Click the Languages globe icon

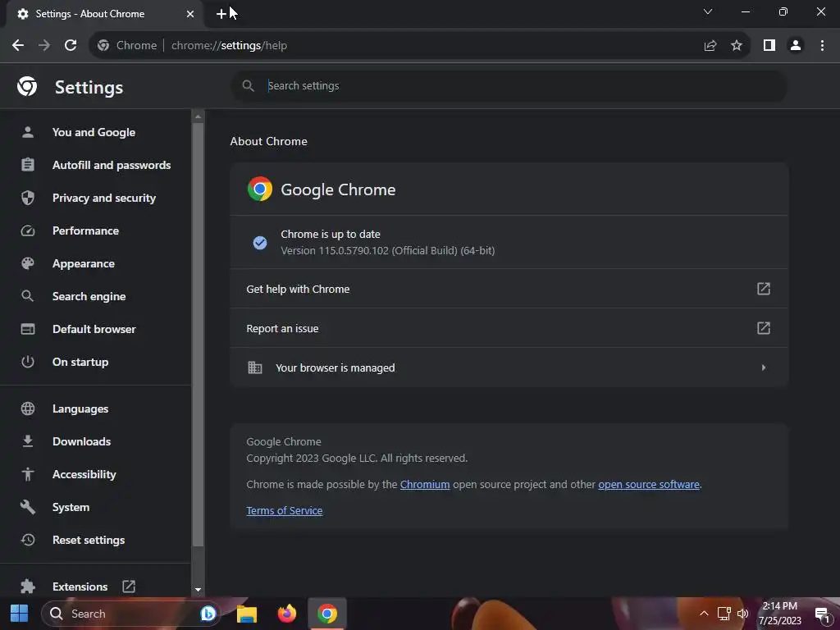[27, 409]
